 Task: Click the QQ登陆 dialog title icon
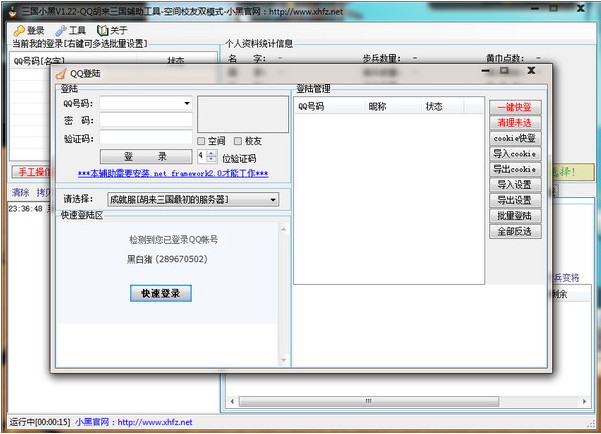point(61,73)
